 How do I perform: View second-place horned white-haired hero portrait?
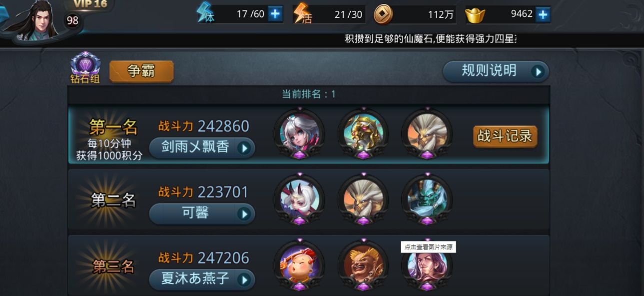(x=299, y=199)
